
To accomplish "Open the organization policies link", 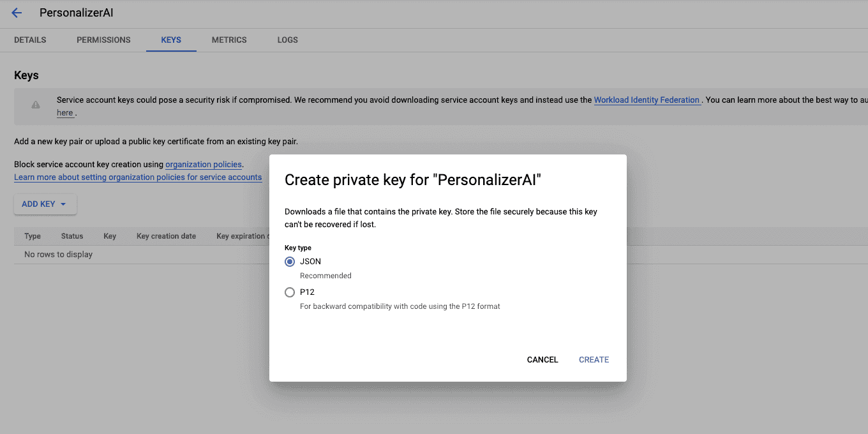I will tap(203, 164).
